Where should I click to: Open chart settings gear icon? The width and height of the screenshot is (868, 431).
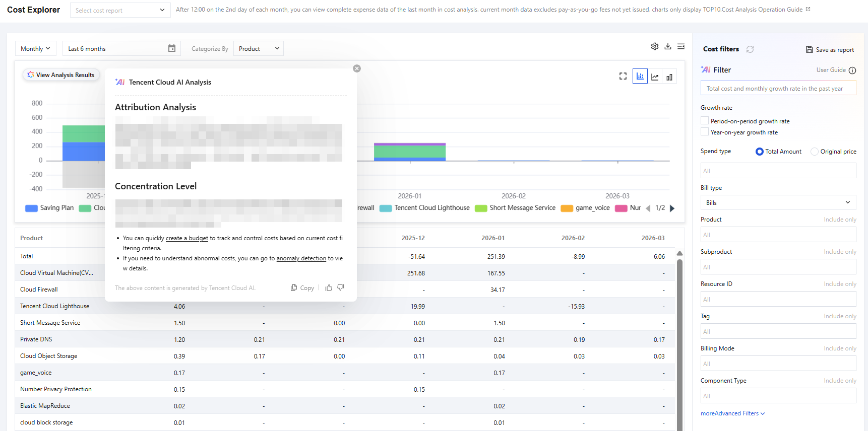pyautogui.click(x=654, y=46)
